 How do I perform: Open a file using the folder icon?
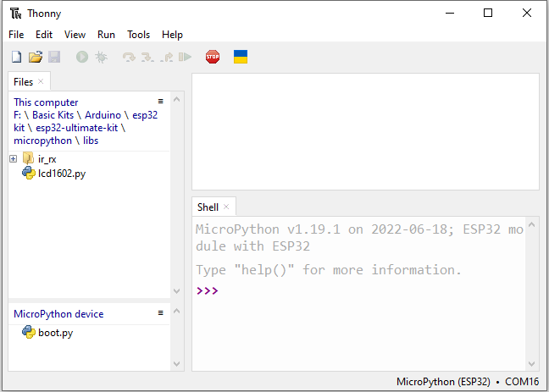[36, 57]
